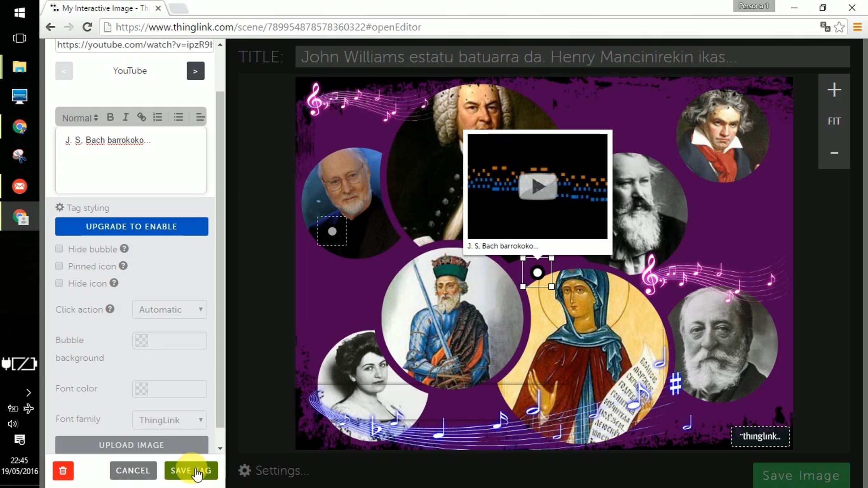This screenshot has height=488, width=868.
Task: Pick Font color swatch
Action: 141,389
